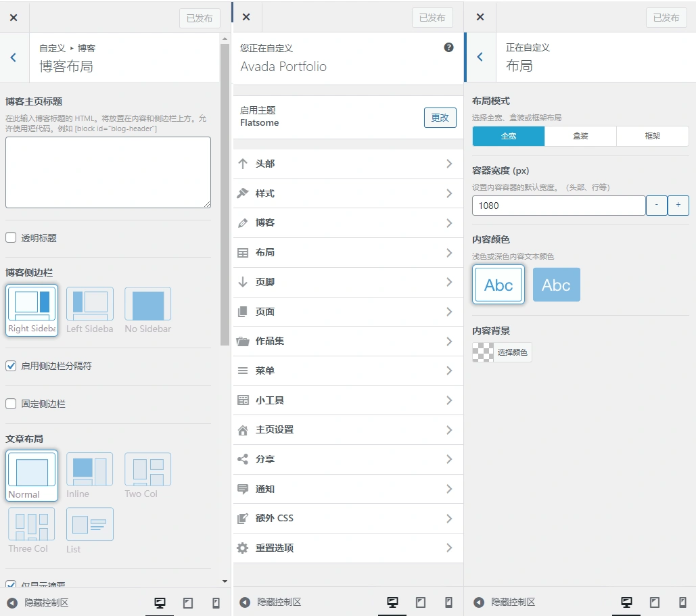696x616 pixels.
Task: Select the 盒装 layout mode tab
Action: pos(580,136)
